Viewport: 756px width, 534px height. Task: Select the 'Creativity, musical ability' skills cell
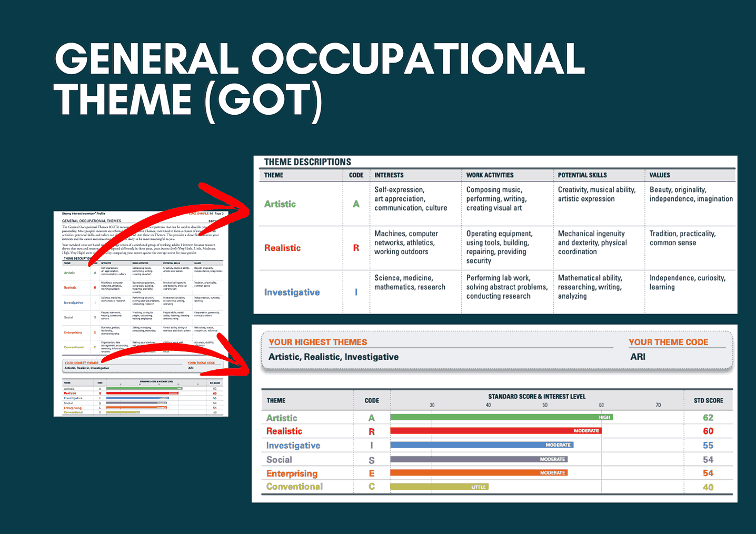click(x=596, y=194)
